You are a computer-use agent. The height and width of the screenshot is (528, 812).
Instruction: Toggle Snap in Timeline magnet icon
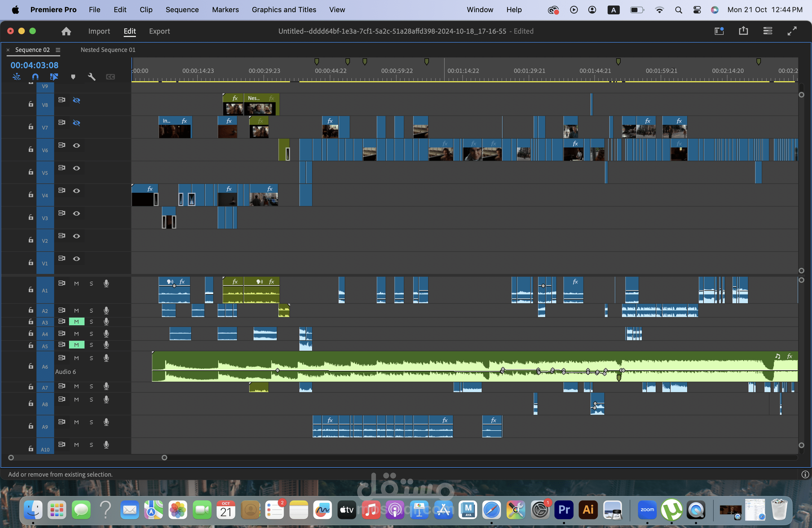pyautogui.click(x=35, y=77)
